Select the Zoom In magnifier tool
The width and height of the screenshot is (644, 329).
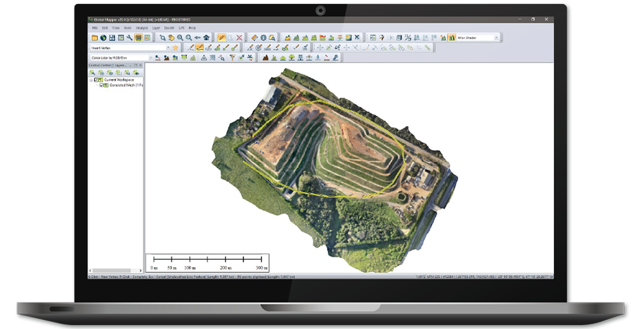click(x=180, y=38)
